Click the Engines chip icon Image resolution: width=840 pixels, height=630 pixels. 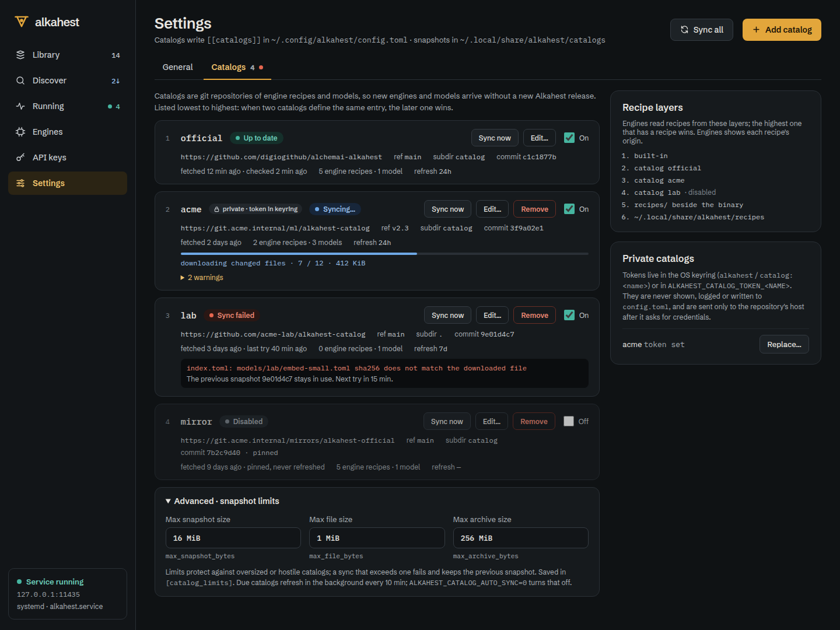(20, 132)
